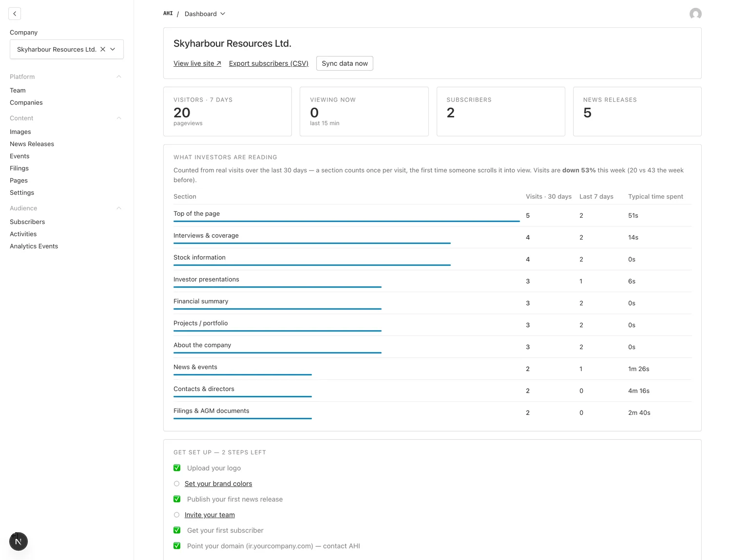Screen dimensions: 731x560
Task: Click the Interviews & coverage visits bar
Action: 312,243
